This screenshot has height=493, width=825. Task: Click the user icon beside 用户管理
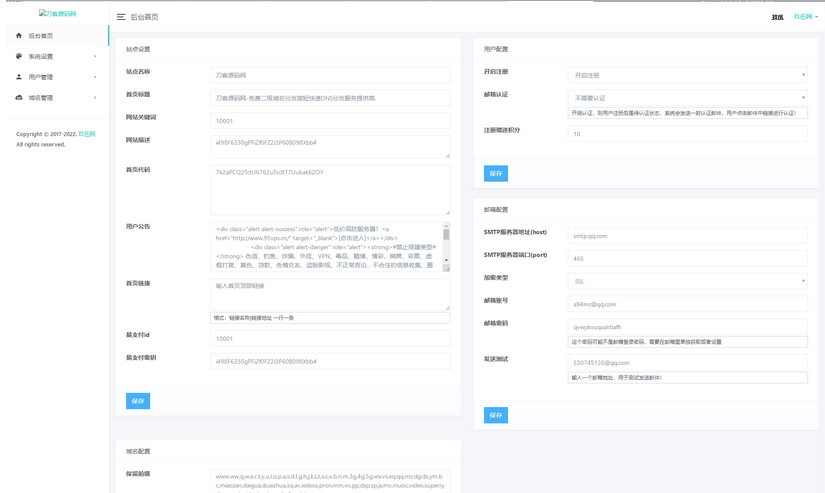pos(19,77)
